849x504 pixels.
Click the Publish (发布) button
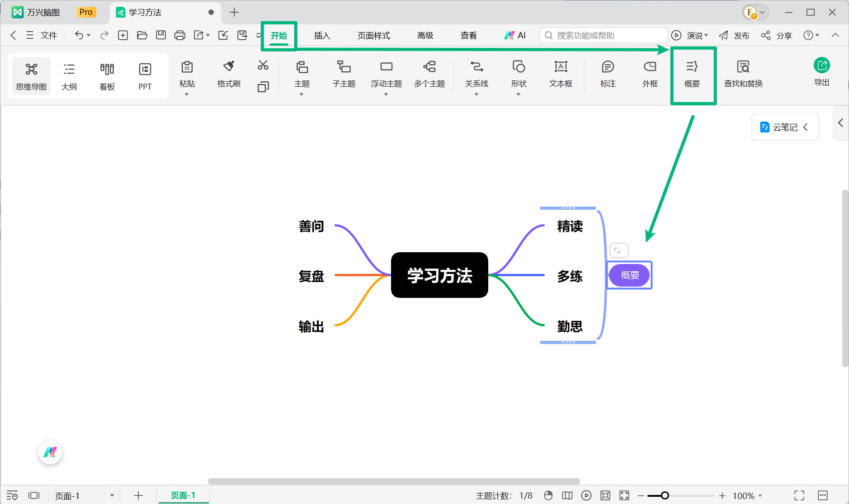coord(734,35)
